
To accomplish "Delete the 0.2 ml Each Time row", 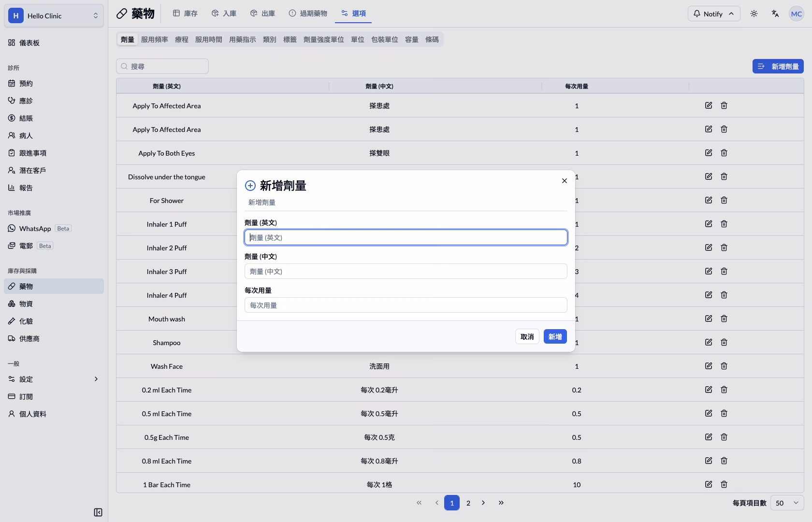I will click(x=724, y=390).
